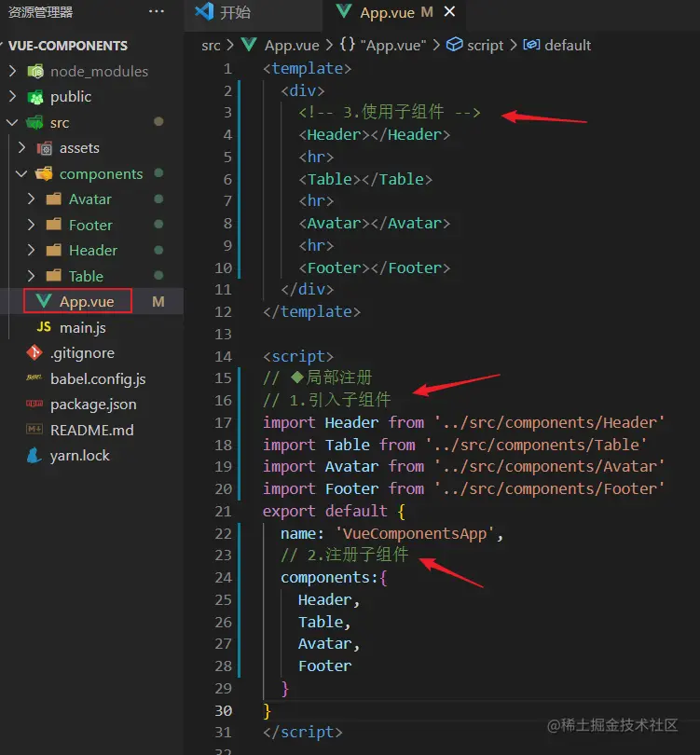The height and width of the screenshot is (755, 700).
Task: Click the JS icon beside main.js
Action: click(x=44, y=327)
